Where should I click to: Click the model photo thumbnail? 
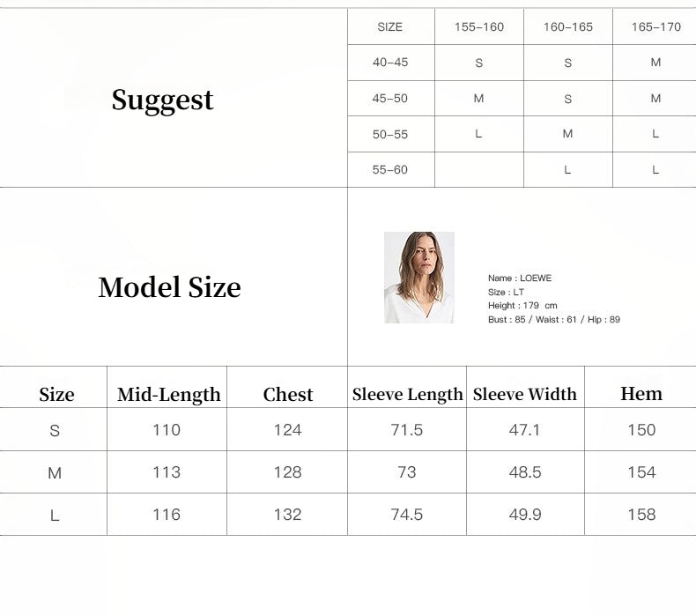tap(418, 277)
